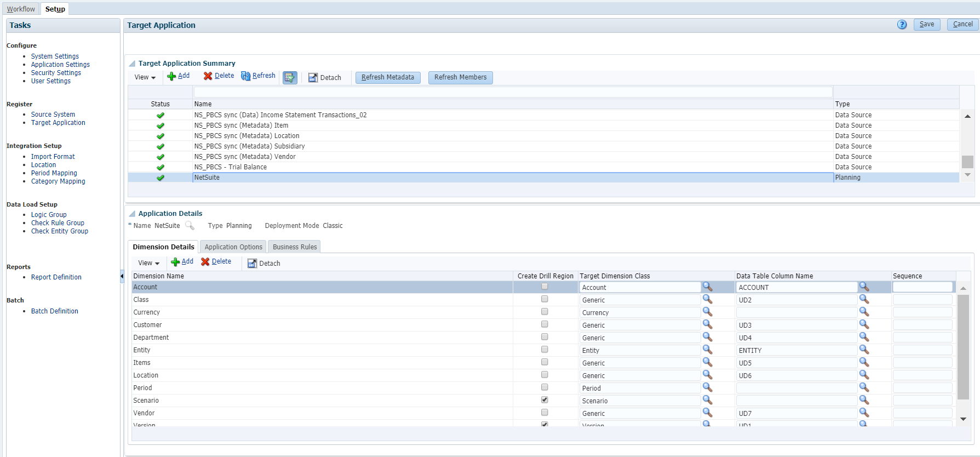Open the Period Mapping link
Image resolution: width=980 pixels, height=457 pixels.
tap(54, 173)
